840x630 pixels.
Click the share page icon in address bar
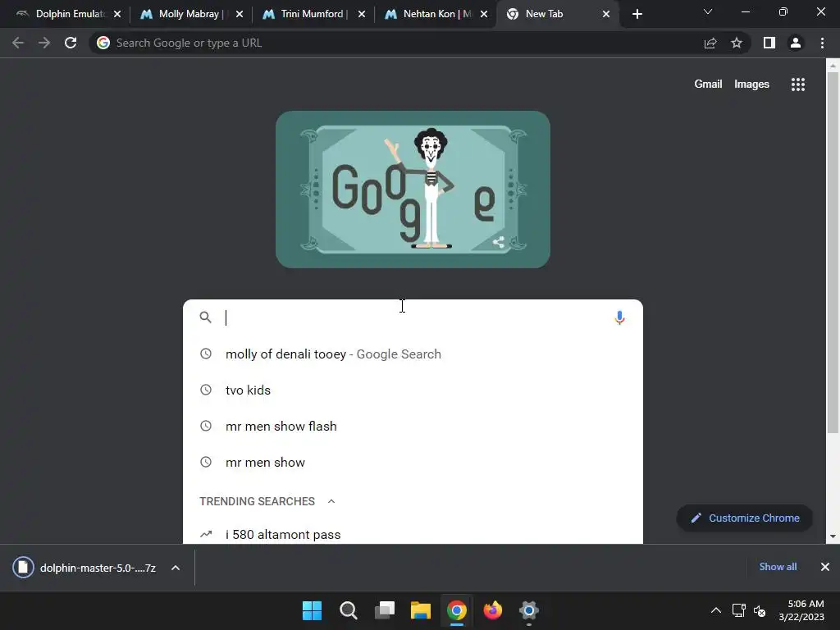tap(710, 43)
